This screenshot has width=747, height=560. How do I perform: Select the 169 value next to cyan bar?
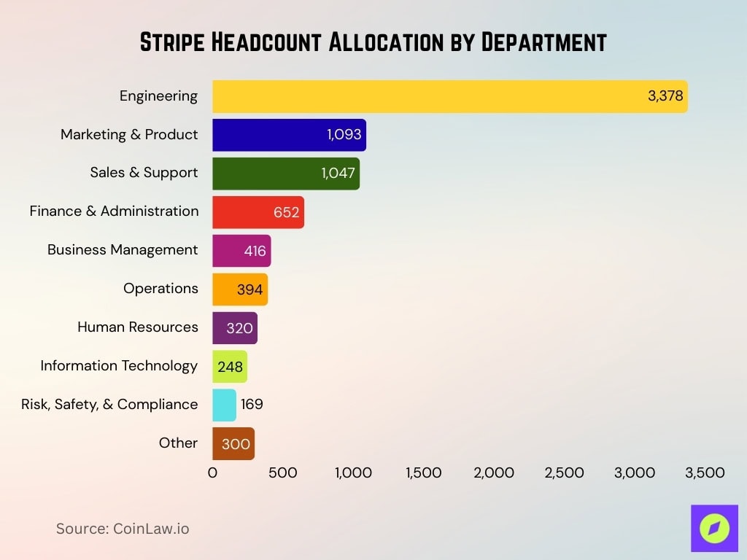(253, 405)
